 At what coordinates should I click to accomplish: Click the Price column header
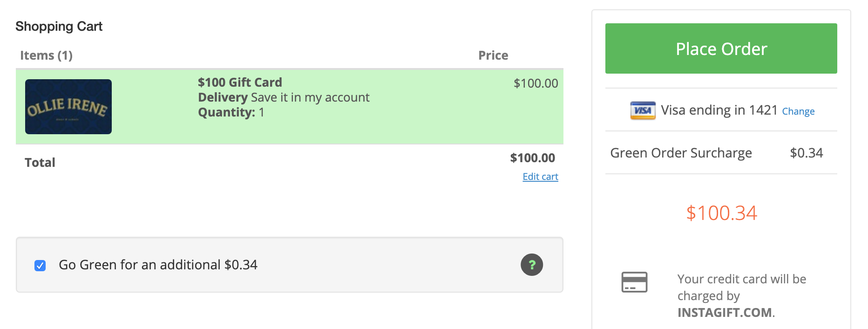[493, 55]
